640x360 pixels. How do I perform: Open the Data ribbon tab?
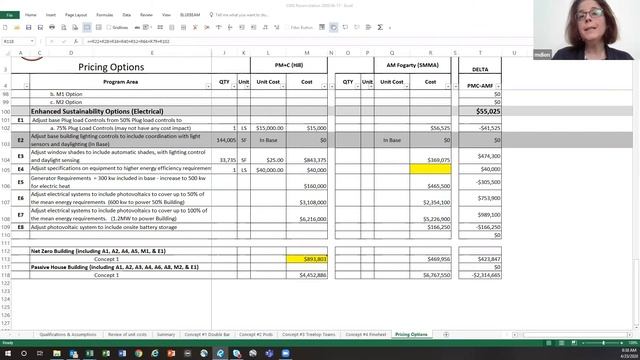(127, 15)
